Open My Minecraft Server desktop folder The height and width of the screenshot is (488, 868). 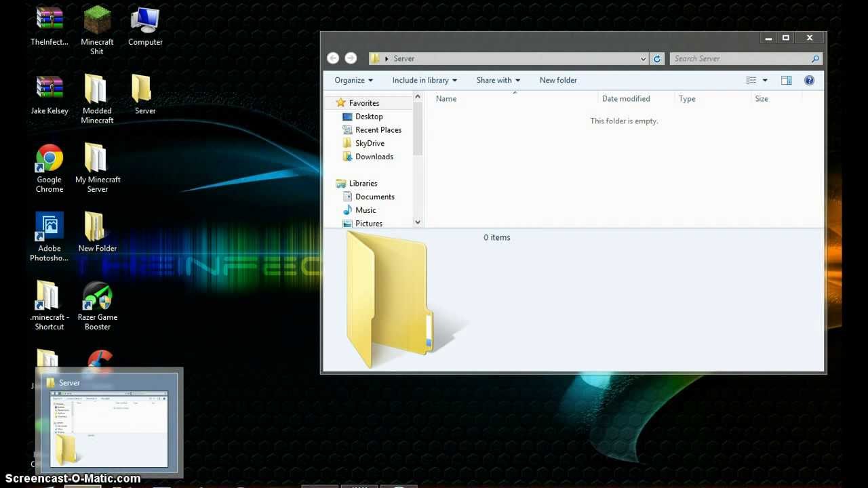98,169
